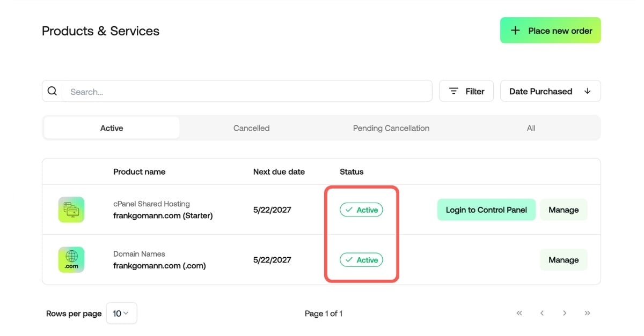Image resolution: width=644 pixels, height=336 pixels.
Task: Click the Product name column header
Action: pyautogui.click(x=139, y=172)
